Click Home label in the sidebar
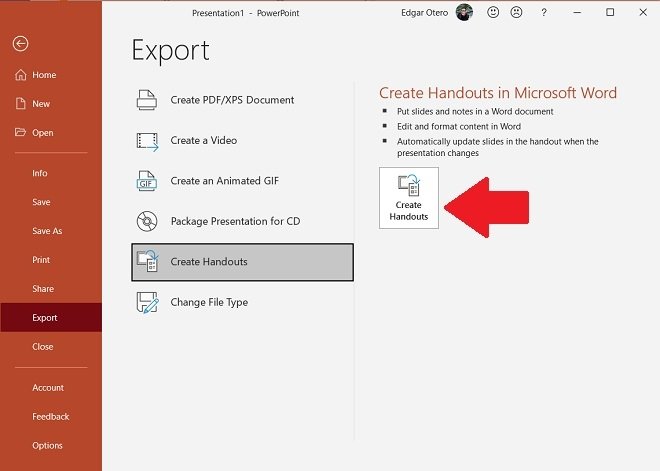660x471 pixels. click(44, 75)
